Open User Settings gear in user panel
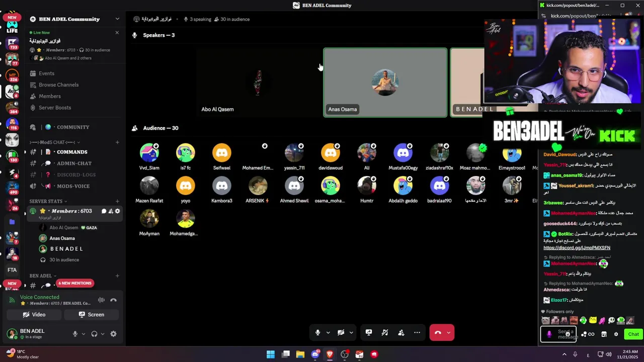Viewport: 644px width, 362px height. point(113,334)
